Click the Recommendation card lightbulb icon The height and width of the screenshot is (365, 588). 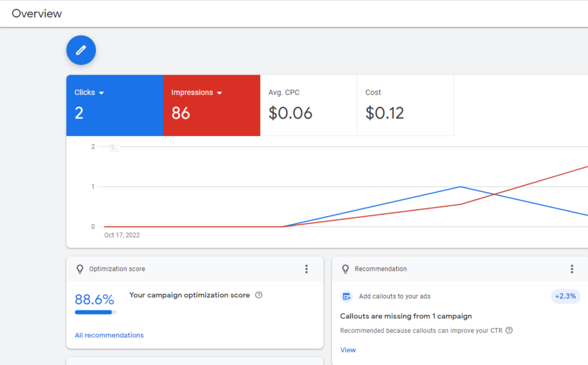(345, 269)
